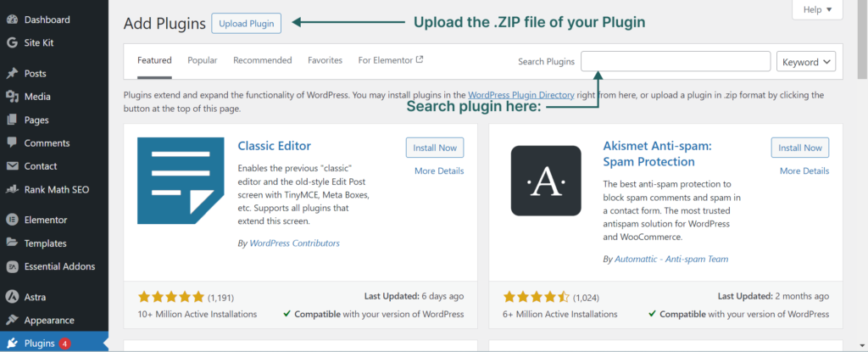Click the Upload Plugin button
The height and width of the screenshot is (352, 868).
click(247, 23)
